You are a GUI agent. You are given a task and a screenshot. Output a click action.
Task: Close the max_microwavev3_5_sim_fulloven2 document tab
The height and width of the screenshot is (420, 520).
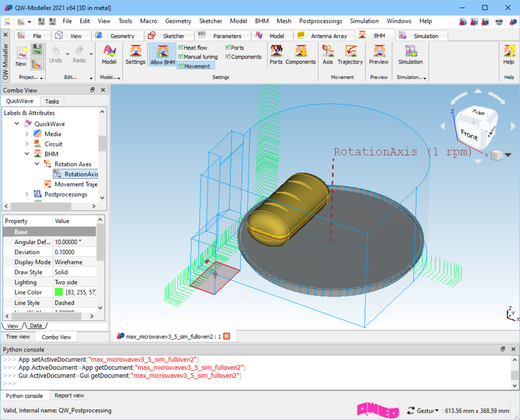[x=226, y=336]
